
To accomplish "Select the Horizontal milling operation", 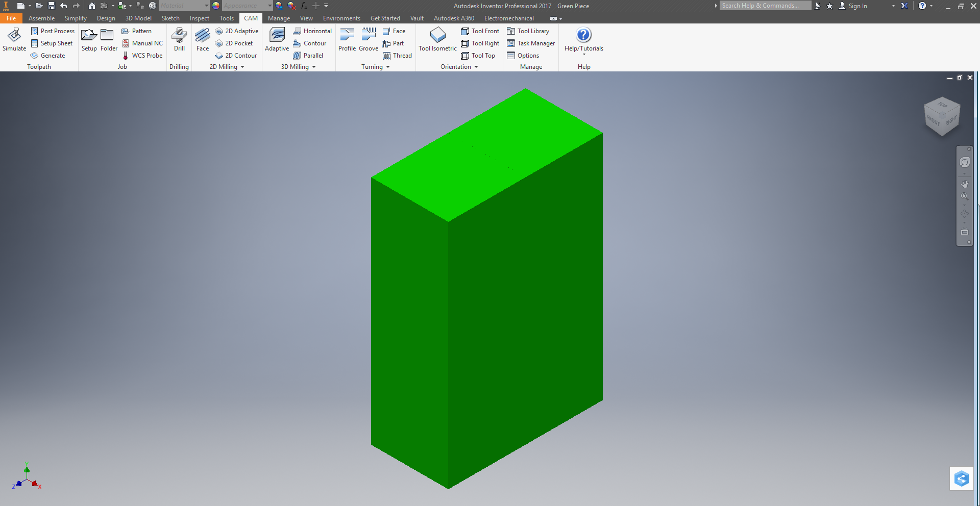I will 312,31.
